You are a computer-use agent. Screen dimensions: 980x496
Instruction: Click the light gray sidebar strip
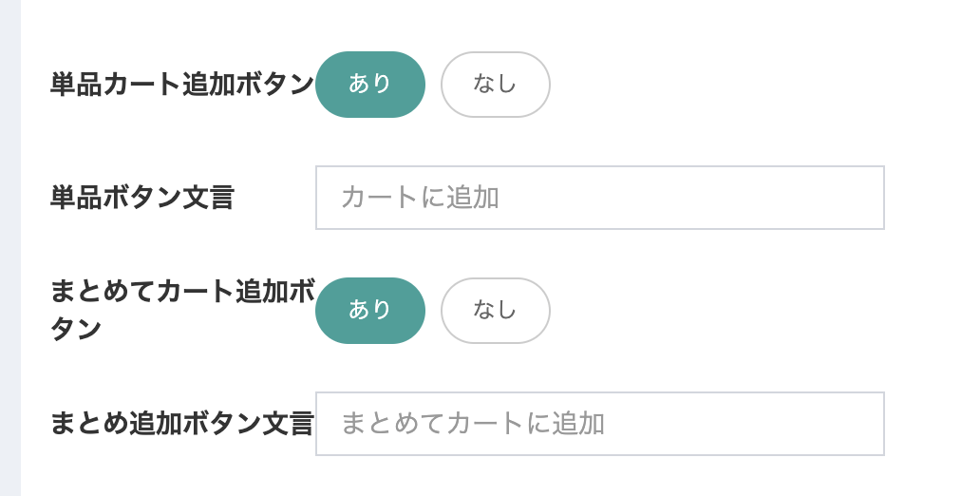10,248
